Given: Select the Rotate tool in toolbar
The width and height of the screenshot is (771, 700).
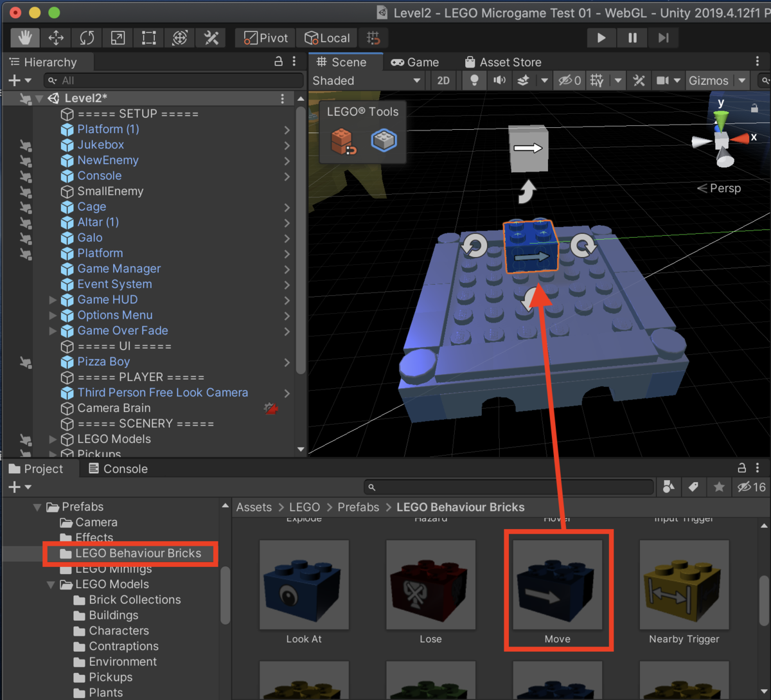Looking at the screenshot, I should [x=87, y=38].
